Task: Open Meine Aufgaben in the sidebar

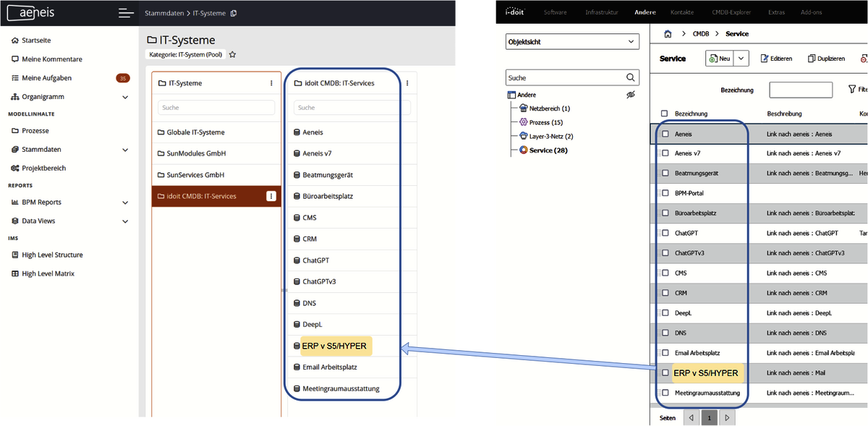Action: point(46,78)
